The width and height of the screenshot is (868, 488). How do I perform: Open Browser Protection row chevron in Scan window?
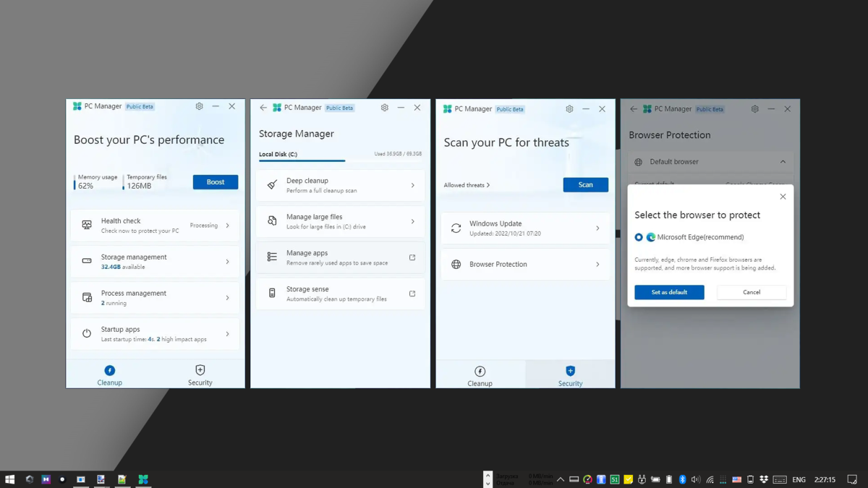[597, 265]
